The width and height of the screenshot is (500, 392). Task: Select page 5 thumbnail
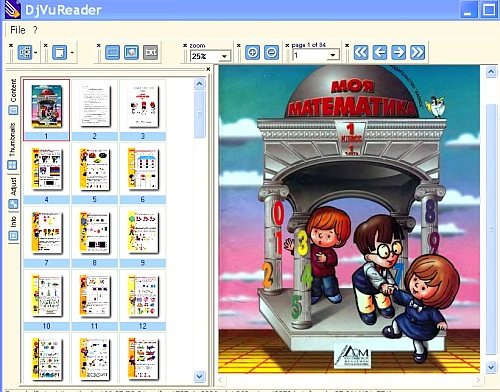(x=94, y=173)
